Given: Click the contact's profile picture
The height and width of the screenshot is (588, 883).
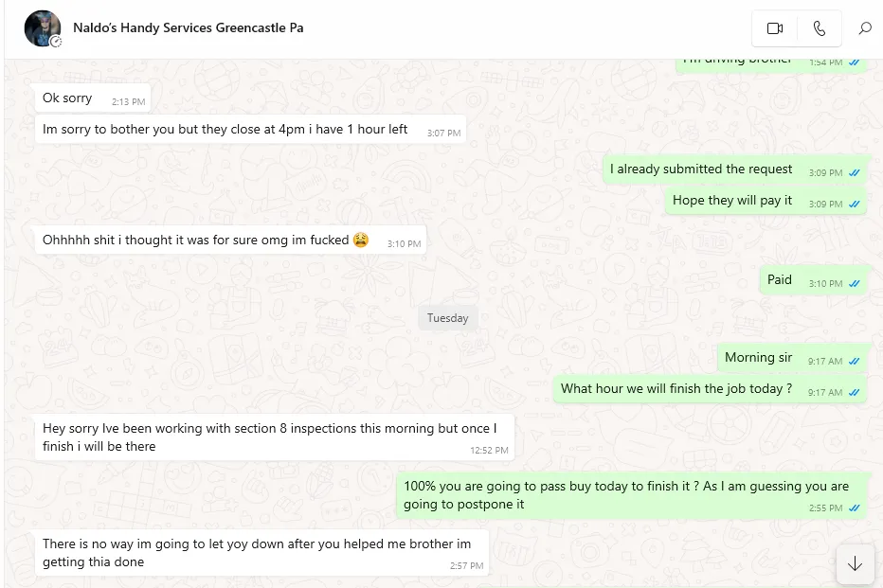Looking at the screenshot, I should point(42,27).
